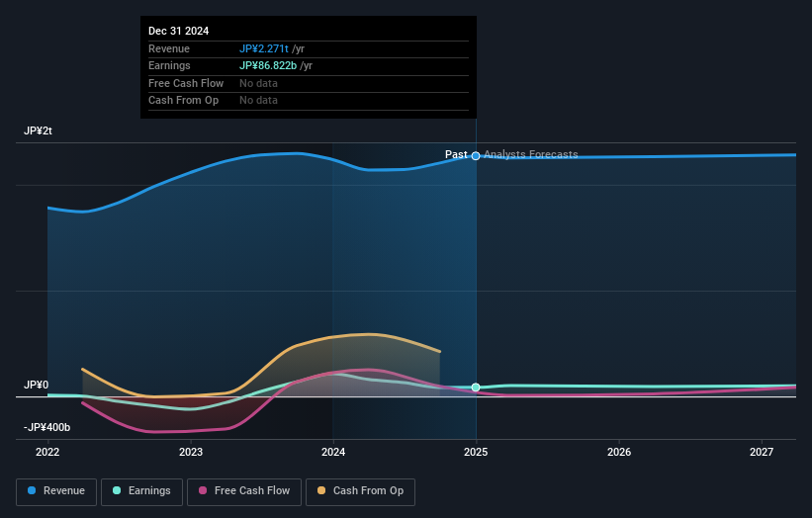Click the Dec 31 2024 tooltip date
The width and height of the screenshot is (812, 518).
(179, 31)
